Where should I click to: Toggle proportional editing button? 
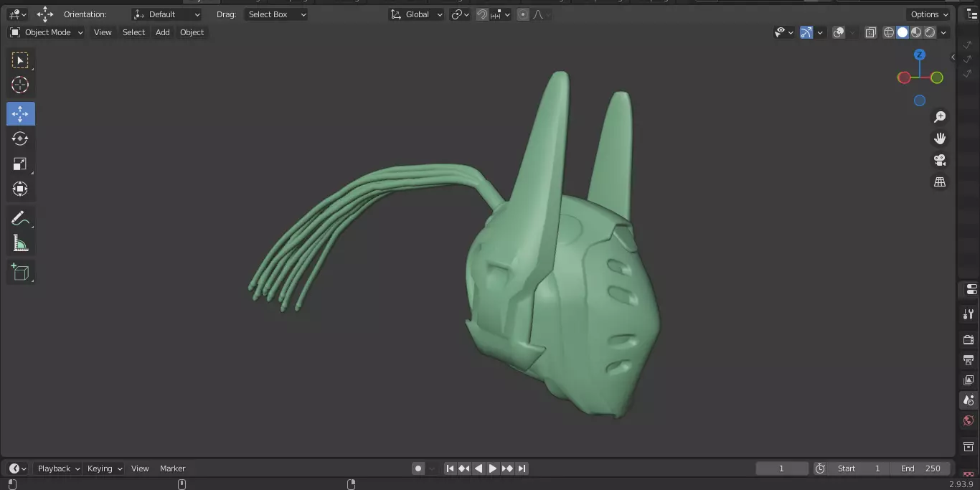522,14
